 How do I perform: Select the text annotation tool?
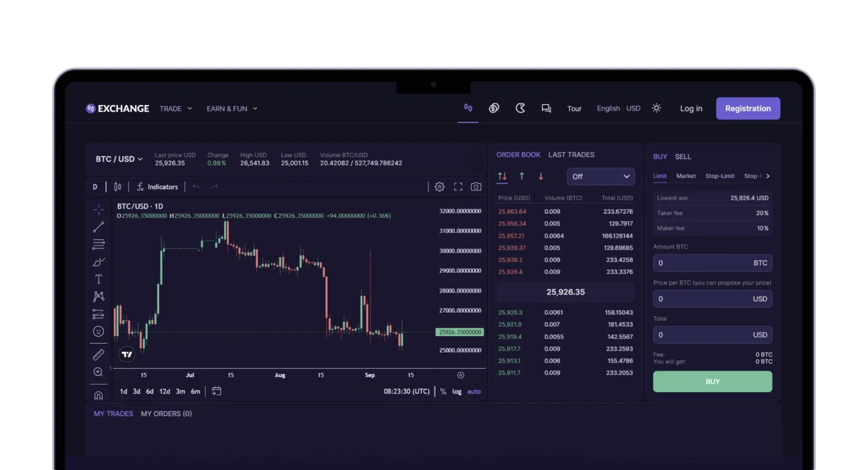pyautogui.click(x=98, y=279)
